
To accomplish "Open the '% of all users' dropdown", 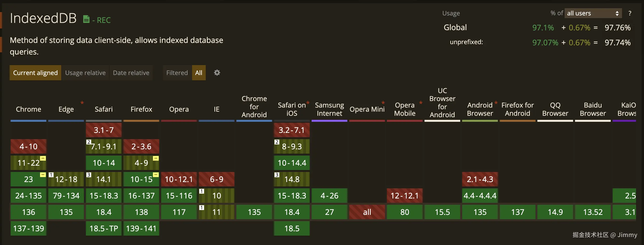I will pos(593,13).
